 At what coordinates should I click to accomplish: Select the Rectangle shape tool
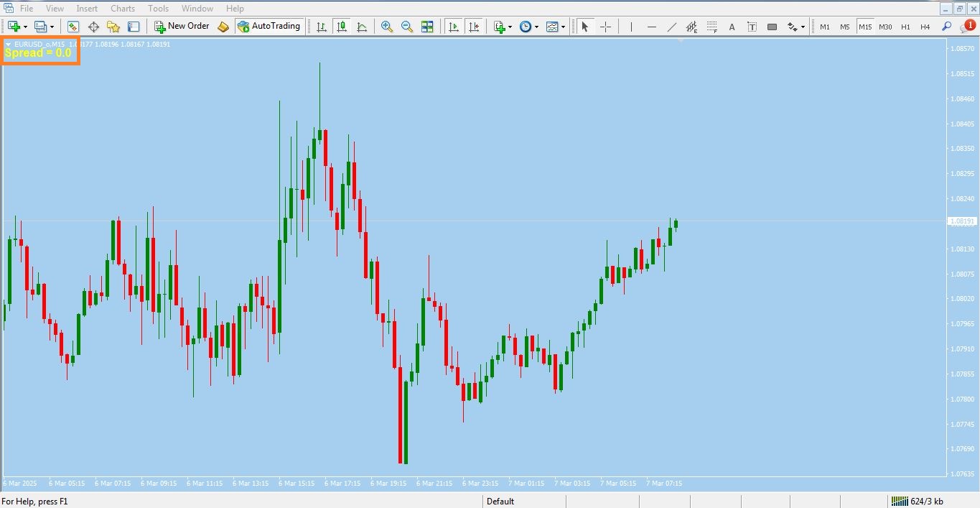click(772, 27)
